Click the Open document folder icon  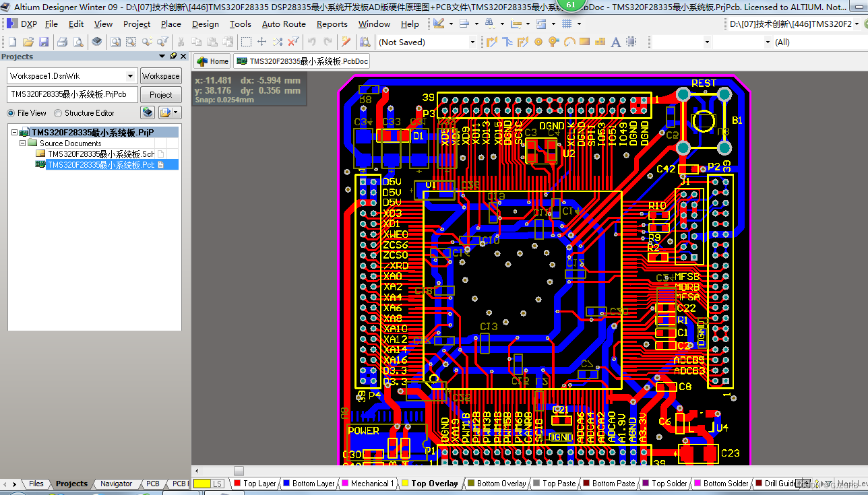[x=28, y=42]
